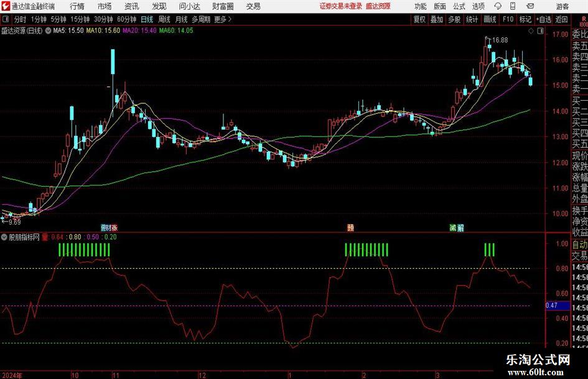Screen dimensions: 588x379
Task: Open the 行情 menu
Action: pyautogui.click(x=77, y=6)
